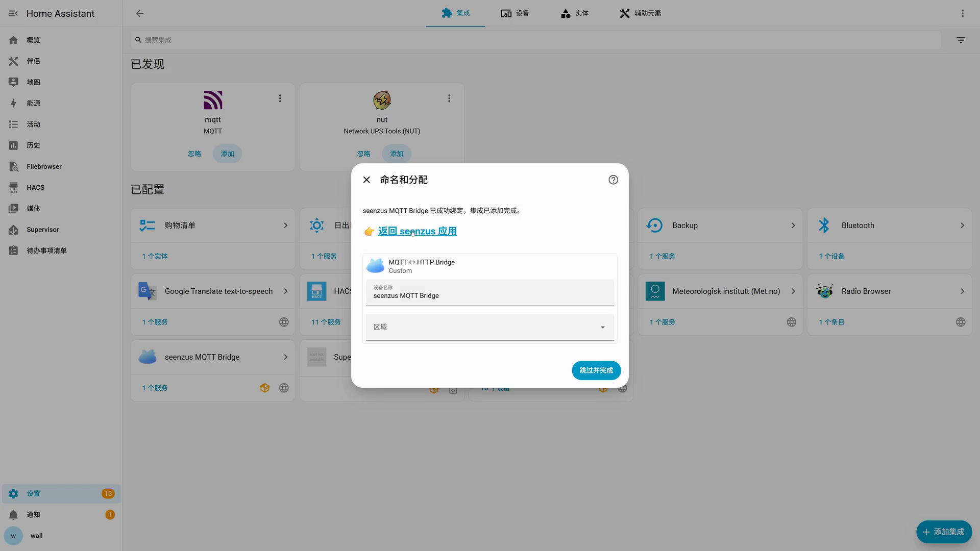Follow the 返回 seenzus 应用 link
The height and width of the screenshot is (551, 980).
point(417,231)
